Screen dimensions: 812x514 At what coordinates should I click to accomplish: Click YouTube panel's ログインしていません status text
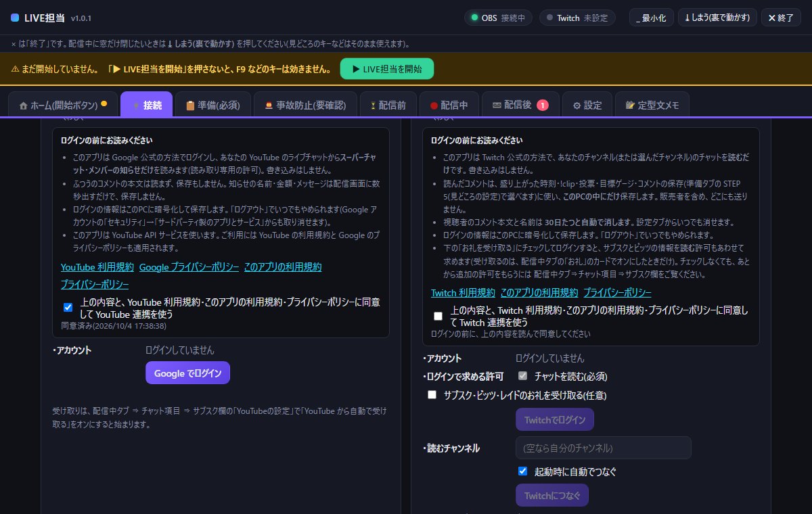tap(180, 350)
